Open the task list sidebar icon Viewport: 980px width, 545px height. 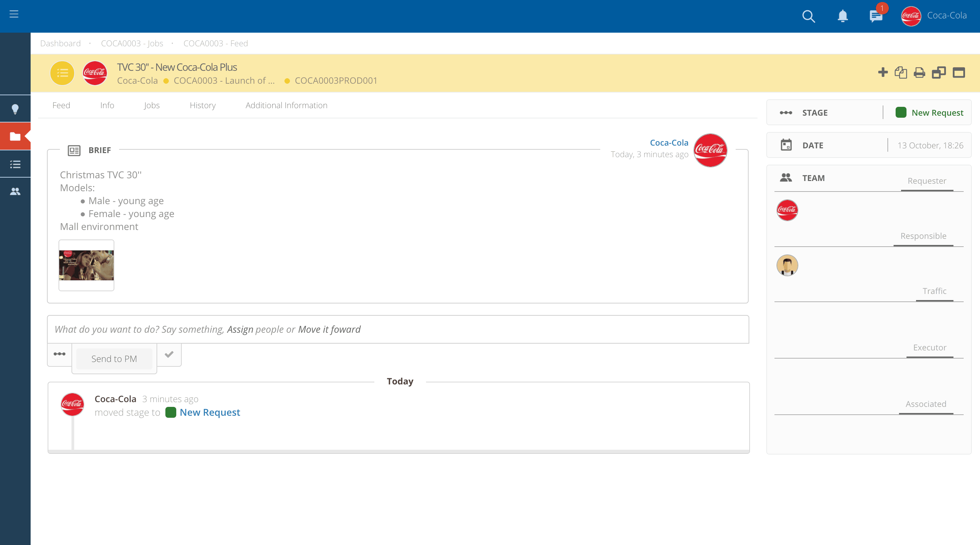(x=15, y=164)
